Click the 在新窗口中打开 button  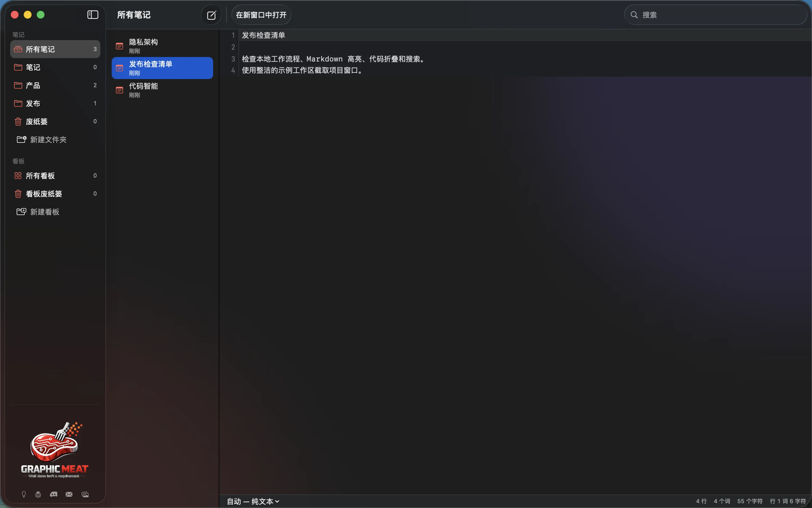pos(261,15)
